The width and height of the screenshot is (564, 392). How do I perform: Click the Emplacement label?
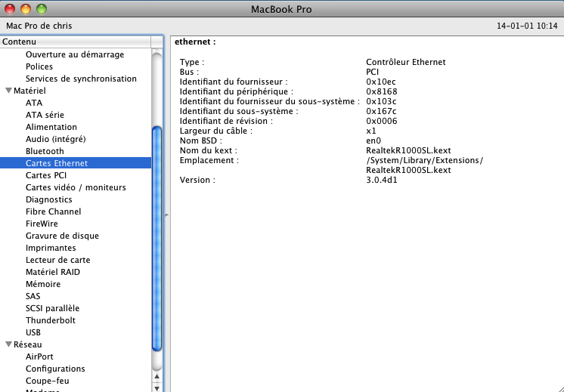(209, 160)
